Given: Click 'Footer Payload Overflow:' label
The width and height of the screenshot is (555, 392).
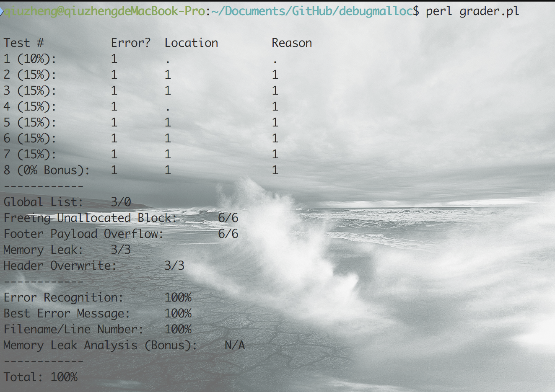Looking at the screenshot, I should (x=84, y=234).
